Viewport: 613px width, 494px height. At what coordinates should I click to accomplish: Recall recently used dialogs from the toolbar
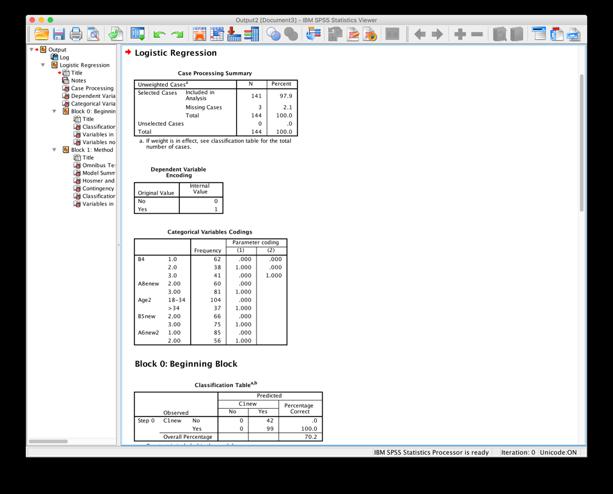(x=138, y=34)
